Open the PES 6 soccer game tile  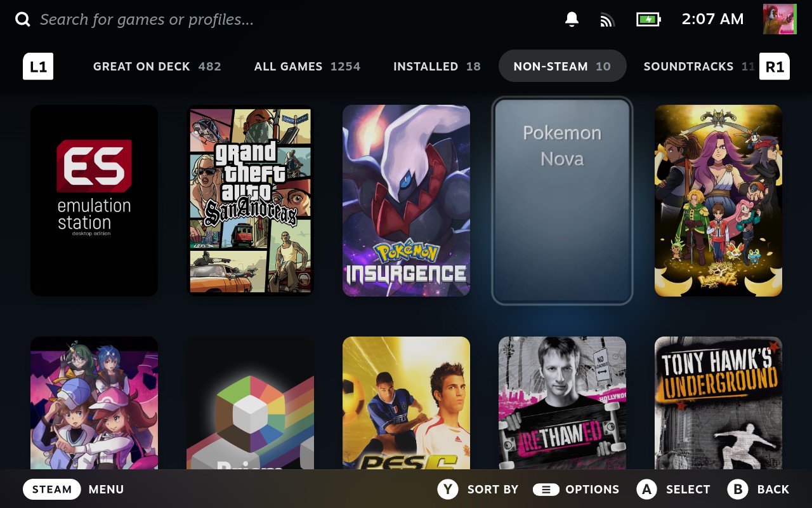pyautogui.click(x=406, y=403)
